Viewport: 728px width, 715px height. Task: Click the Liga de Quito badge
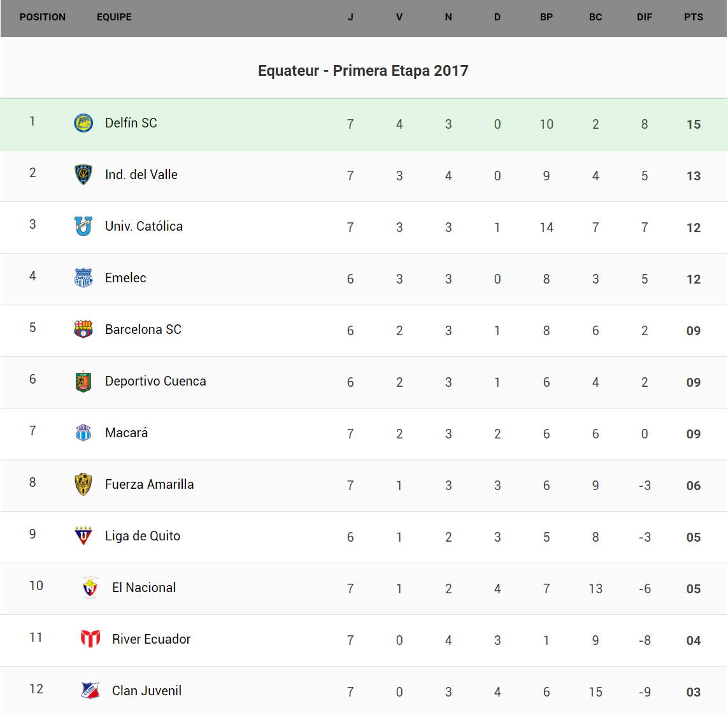[x=83, y=536]
